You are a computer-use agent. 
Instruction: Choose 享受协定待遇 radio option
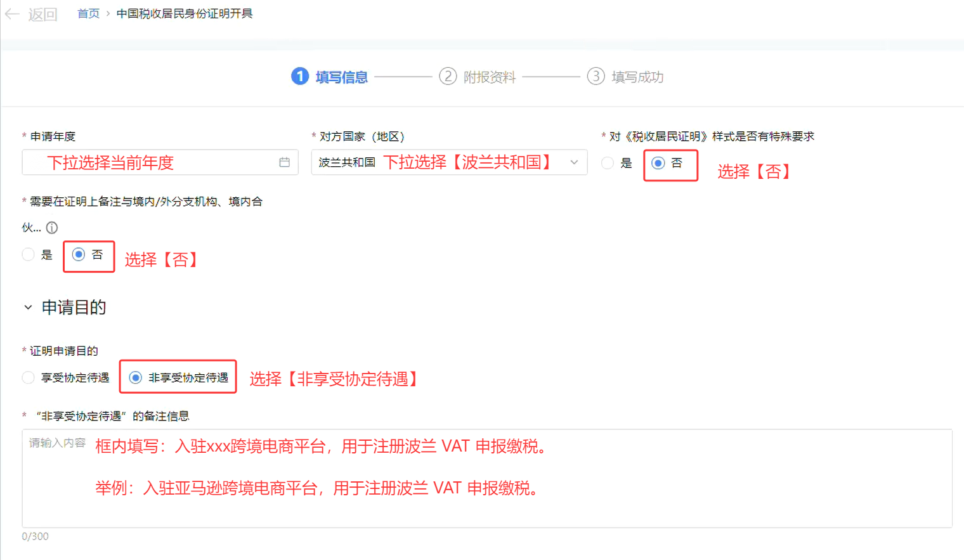pos(29,378)
